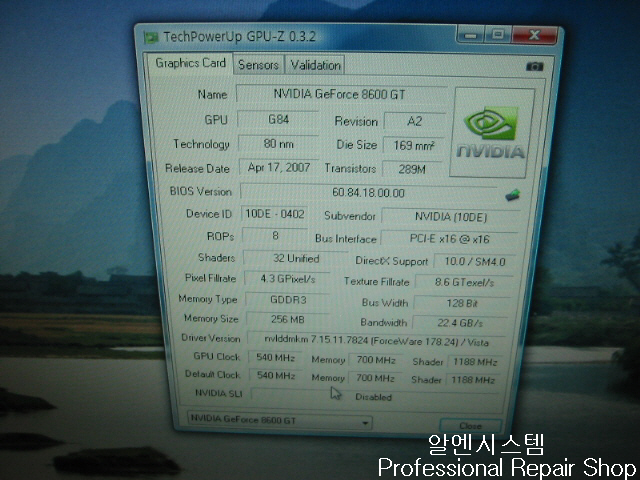Click the GPU Clock row Shader 1188 MHz
This screenshot has height=480, width=640.
[475, 362]
